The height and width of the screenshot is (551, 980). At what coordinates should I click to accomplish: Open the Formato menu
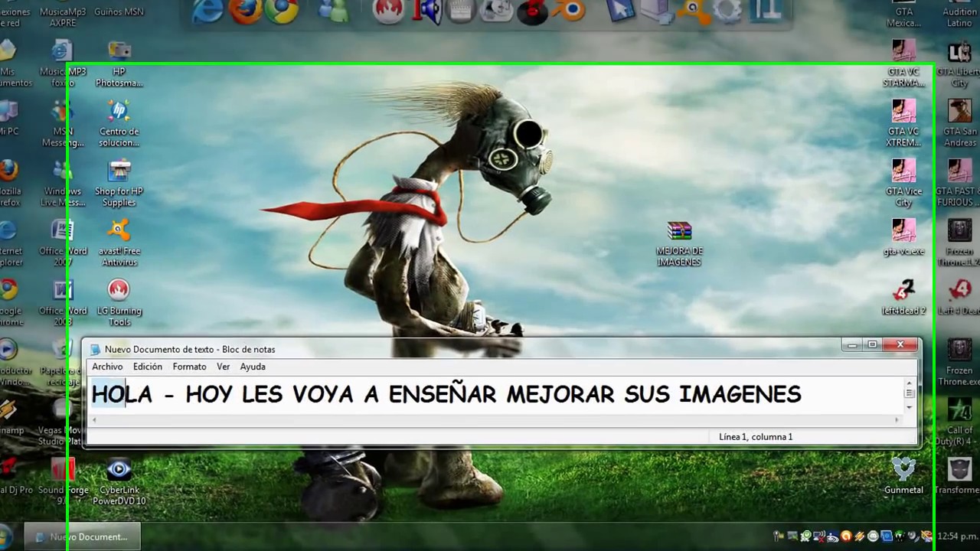[189, 367]
